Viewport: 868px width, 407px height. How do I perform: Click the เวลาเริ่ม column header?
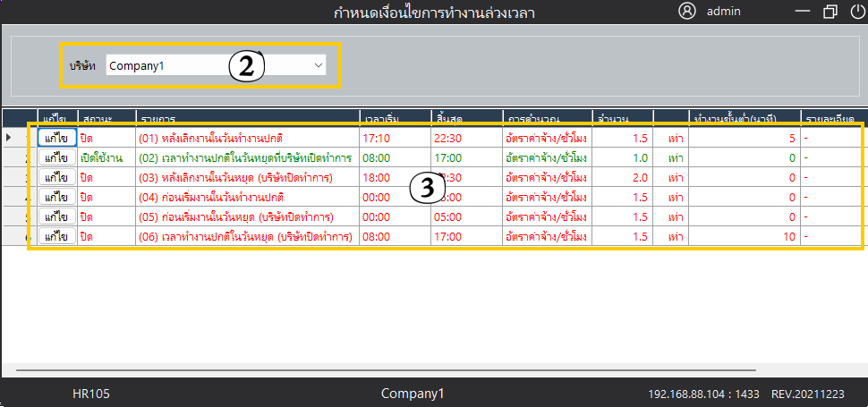[x=394, y=118]
